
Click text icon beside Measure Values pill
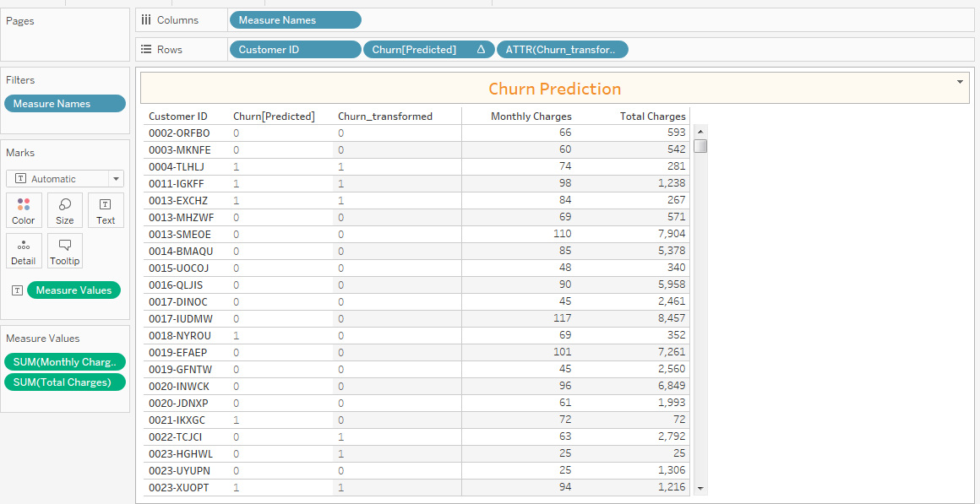tap(16, 290)
